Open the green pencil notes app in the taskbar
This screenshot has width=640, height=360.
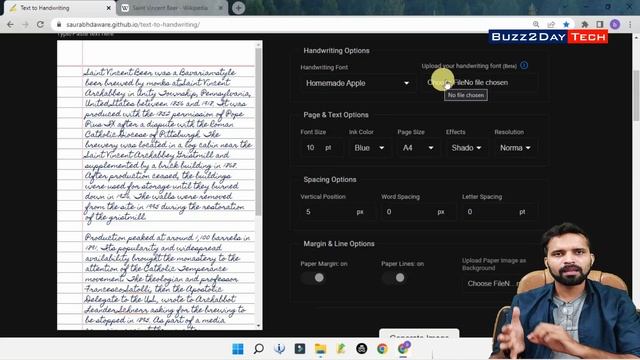click(341, 349)
